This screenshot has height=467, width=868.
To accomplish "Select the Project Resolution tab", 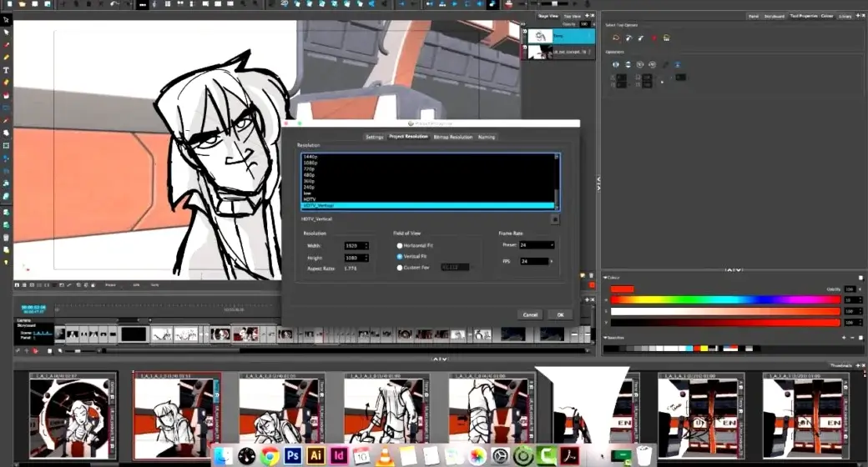I will [x=408, y=137].
